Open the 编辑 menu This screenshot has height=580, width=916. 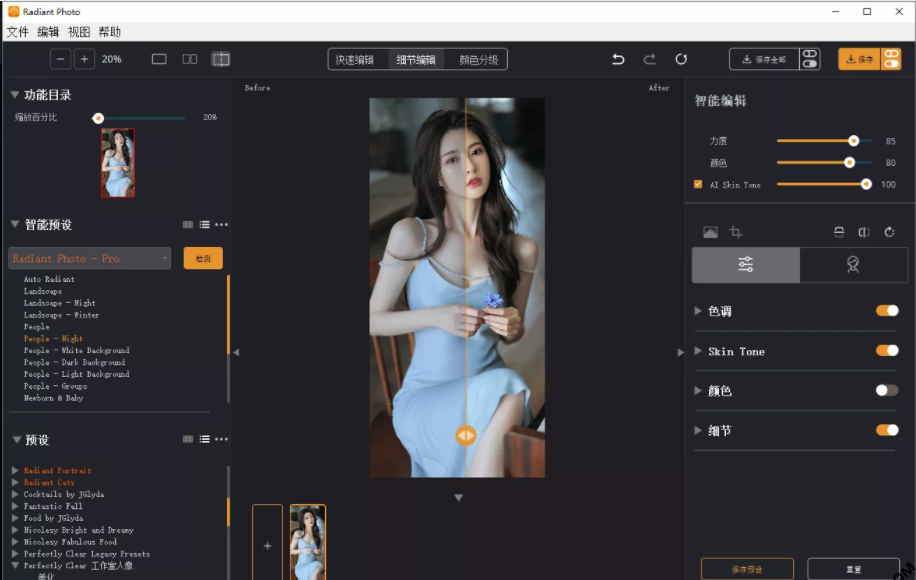pos(48,32)
